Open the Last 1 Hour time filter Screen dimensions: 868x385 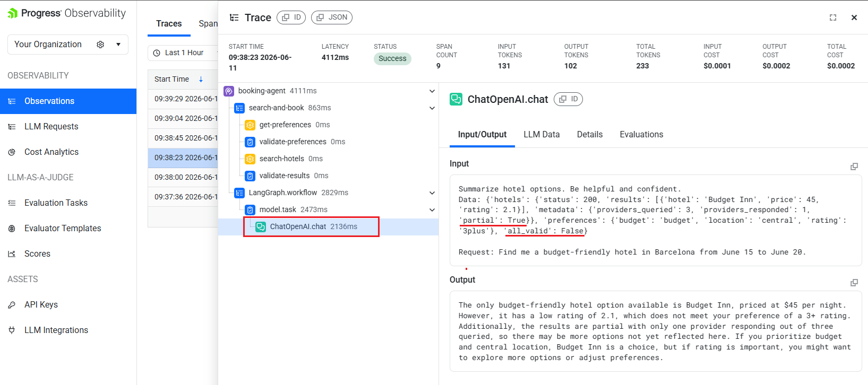tap(183, 52)
